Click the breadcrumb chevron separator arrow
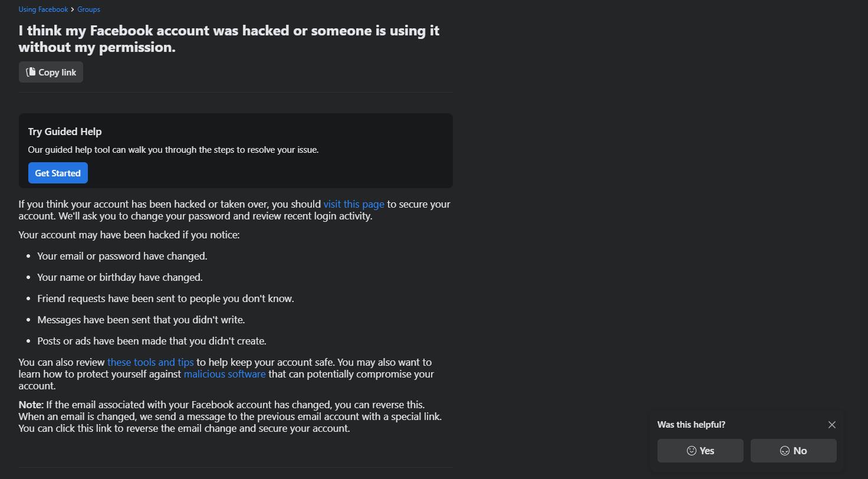 [73, 9]
